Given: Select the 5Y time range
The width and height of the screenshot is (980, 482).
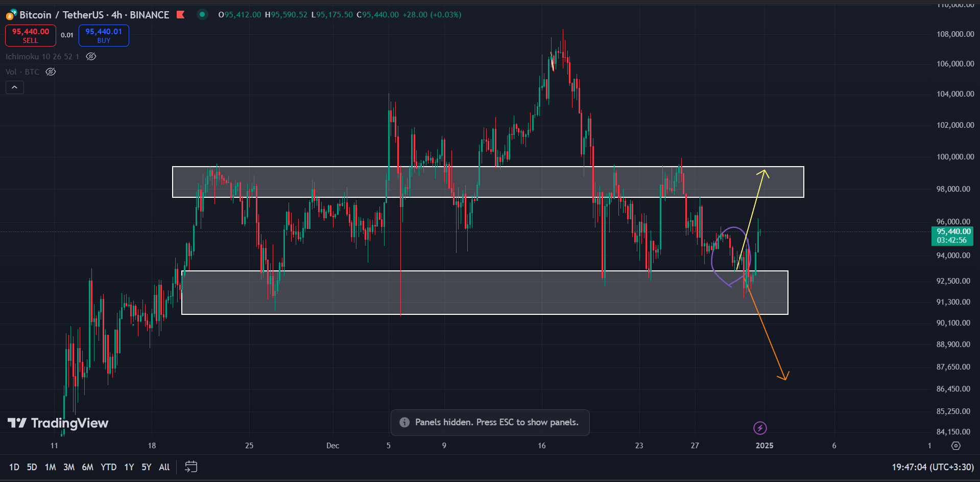Looking at the screenshot, I should point(146,467).
